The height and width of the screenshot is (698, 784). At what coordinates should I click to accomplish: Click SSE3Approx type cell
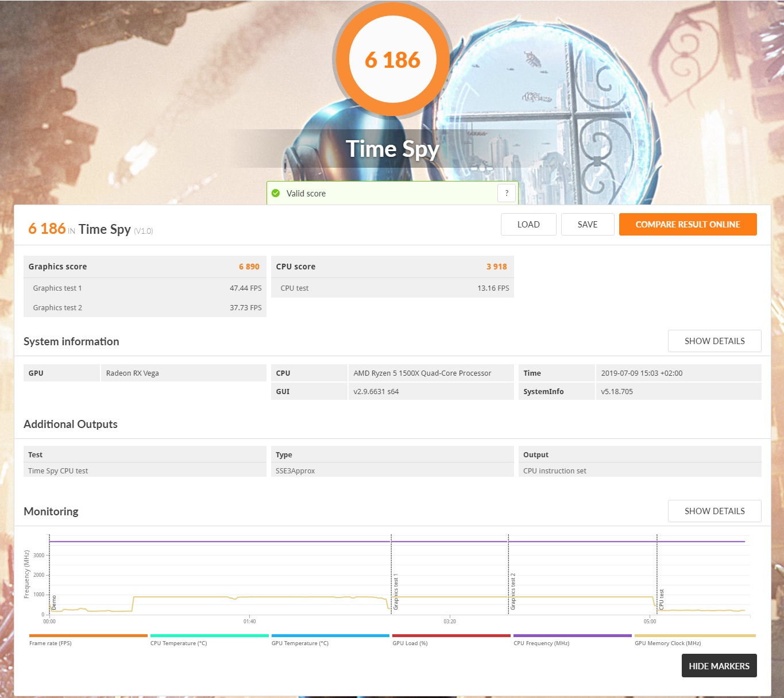392,471
